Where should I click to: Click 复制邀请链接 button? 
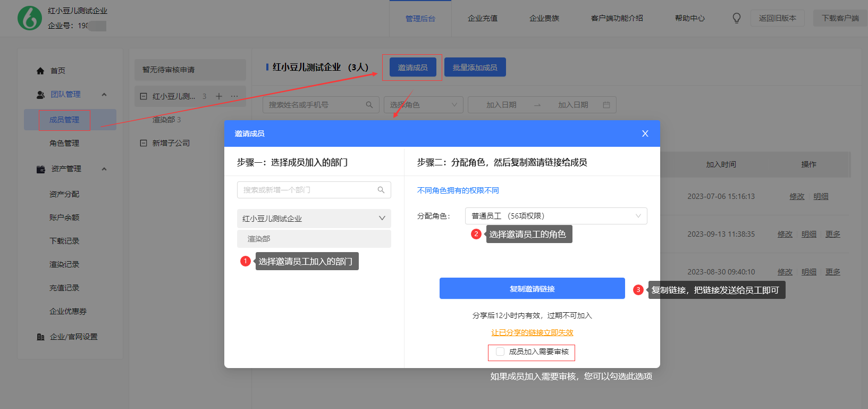pyautogui.click(x=532, y=288)
